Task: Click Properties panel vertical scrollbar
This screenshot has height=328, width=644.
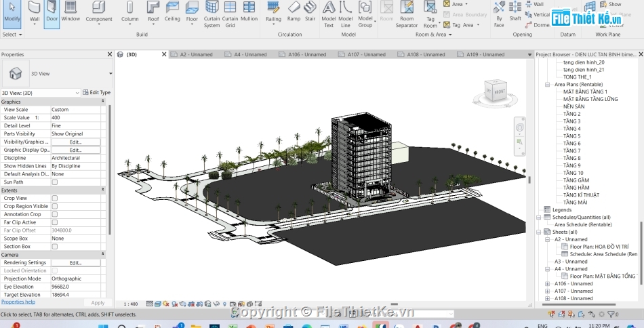Action: (110, 169)
